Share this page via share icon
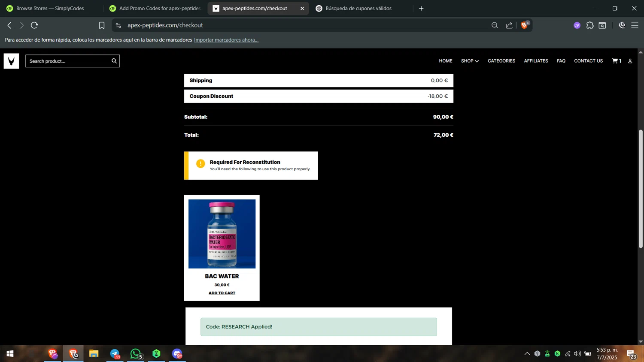Screen dimensions: 644x362 tap(509, 25)
